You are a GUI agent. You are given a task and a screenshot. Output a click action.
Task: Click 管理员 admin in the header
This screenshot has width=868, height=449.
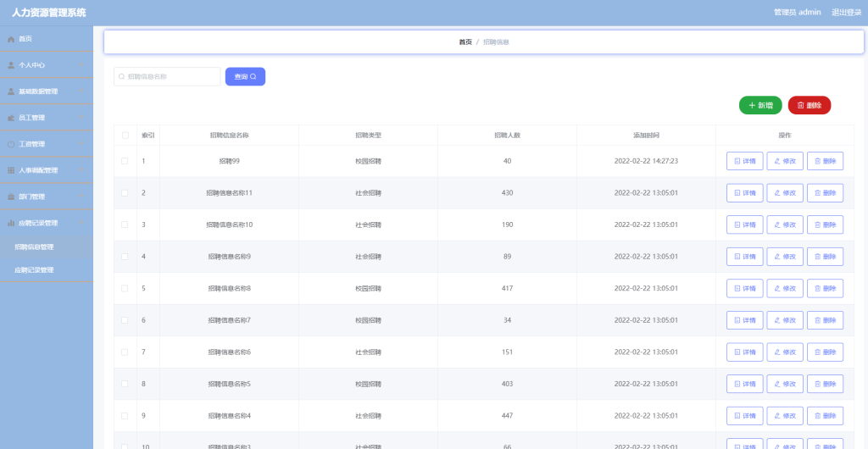pos(797,12)
